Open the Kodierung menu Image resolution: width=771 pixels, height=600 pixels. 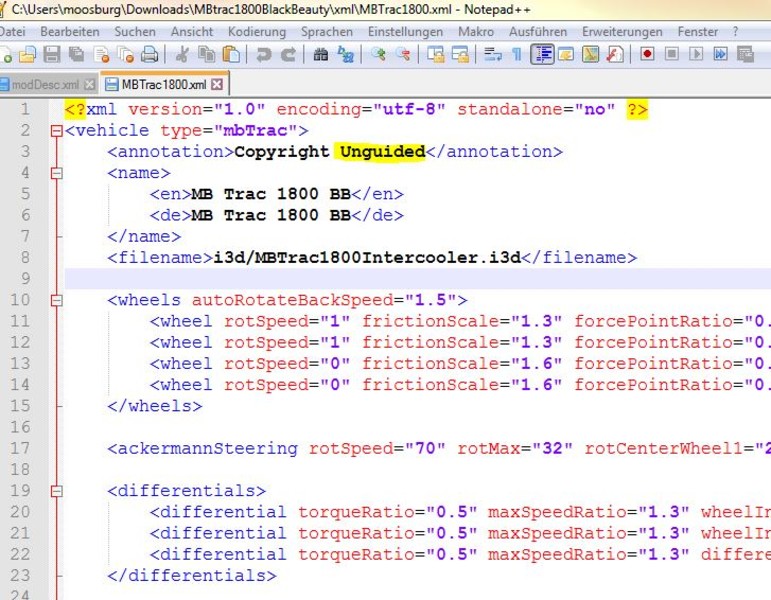point(256,31)
